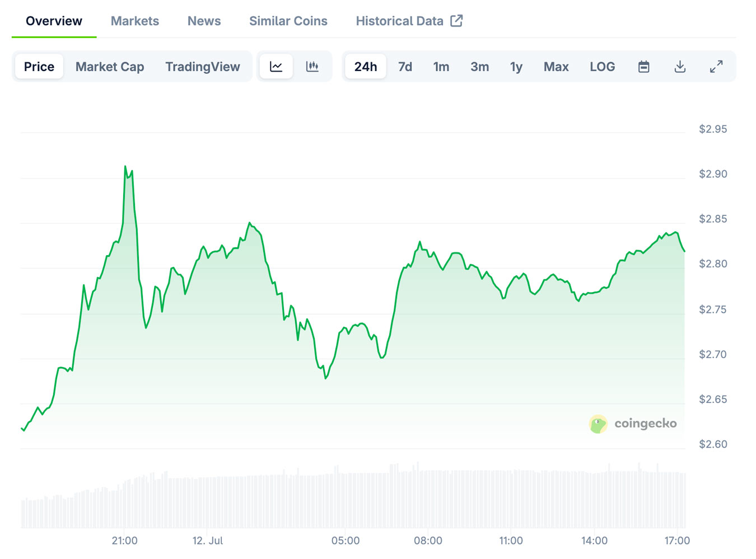The width and height of the screenshot is (756, 559).
Task: Enable the TradingView chart mode
Action: click(x=202, y=66)
